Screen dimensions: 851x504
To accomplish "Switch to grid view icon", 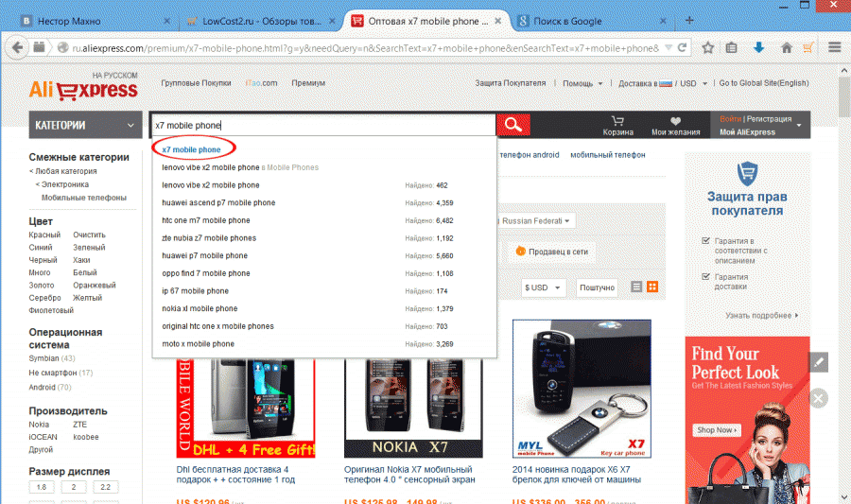I will [652, 287].
